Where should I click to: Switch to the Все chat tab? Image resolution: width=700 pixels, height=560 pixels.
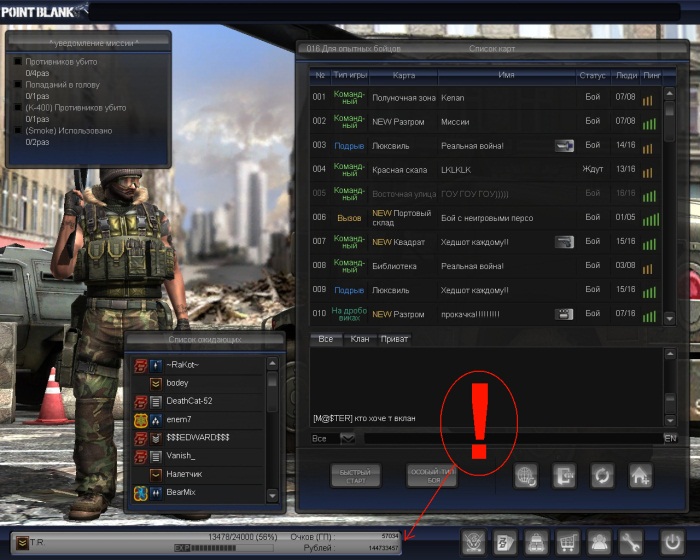[x=325, y=339]
